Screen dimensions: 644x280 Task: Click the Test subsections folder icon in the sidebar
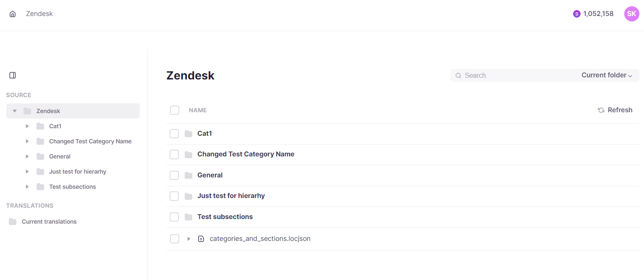pyautogui.click(x=40, y=187)
